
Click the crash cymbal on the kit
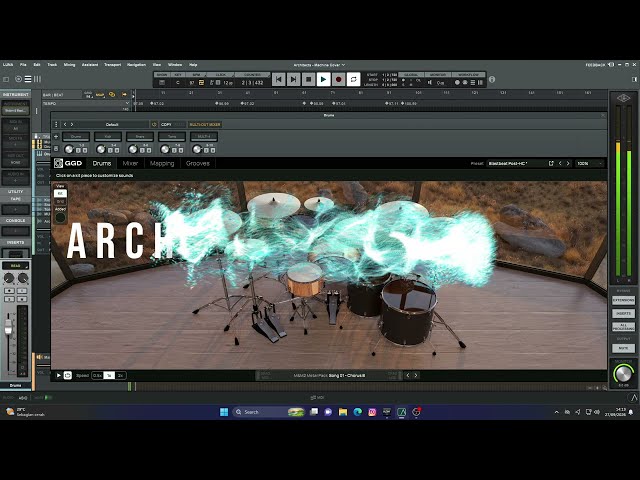274,203
